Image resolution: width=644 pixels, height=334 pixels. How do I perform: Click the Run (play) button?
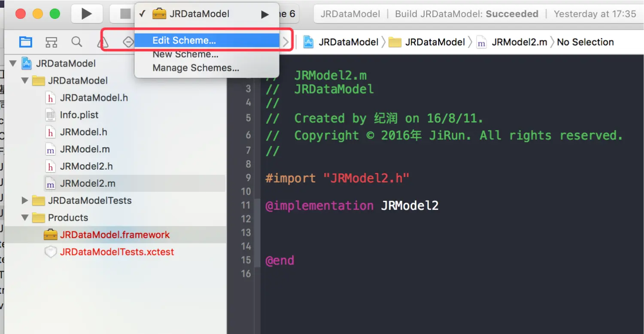coord(87,14)
